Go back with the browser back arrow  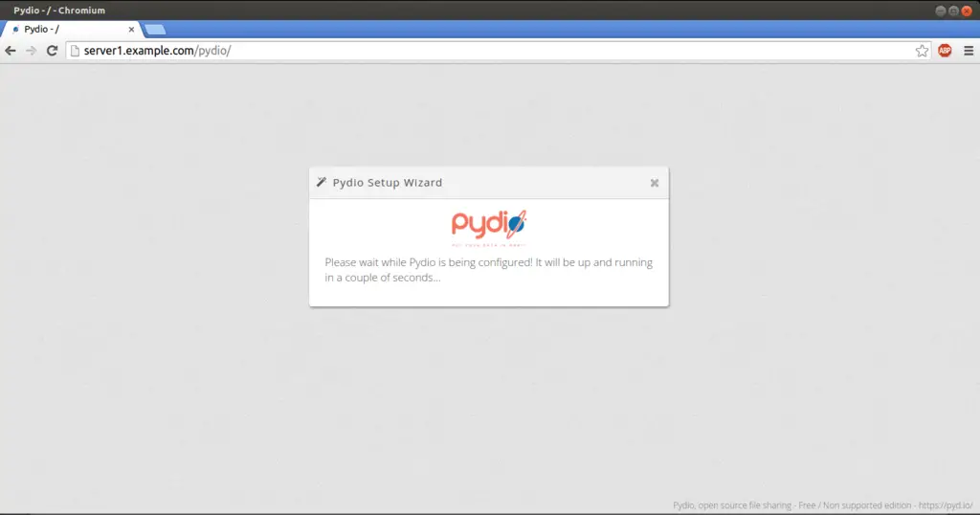[x=11, y=51]
